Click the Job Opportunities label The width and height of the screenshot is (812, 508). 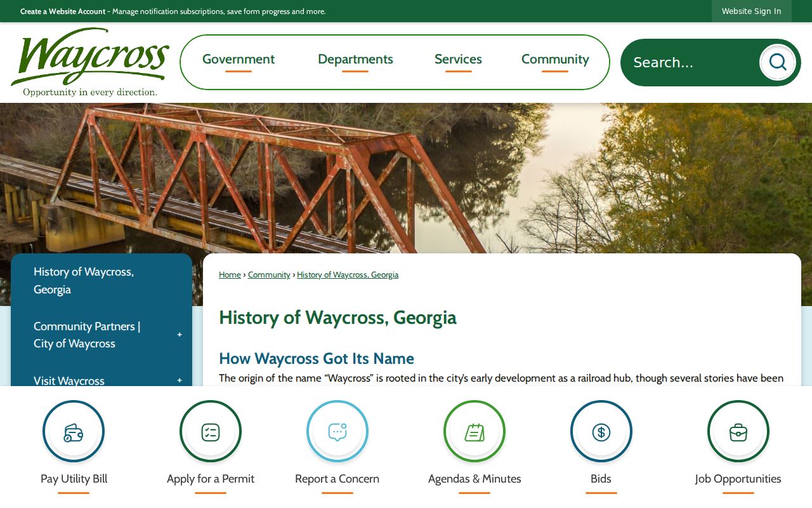click(738, 479)
